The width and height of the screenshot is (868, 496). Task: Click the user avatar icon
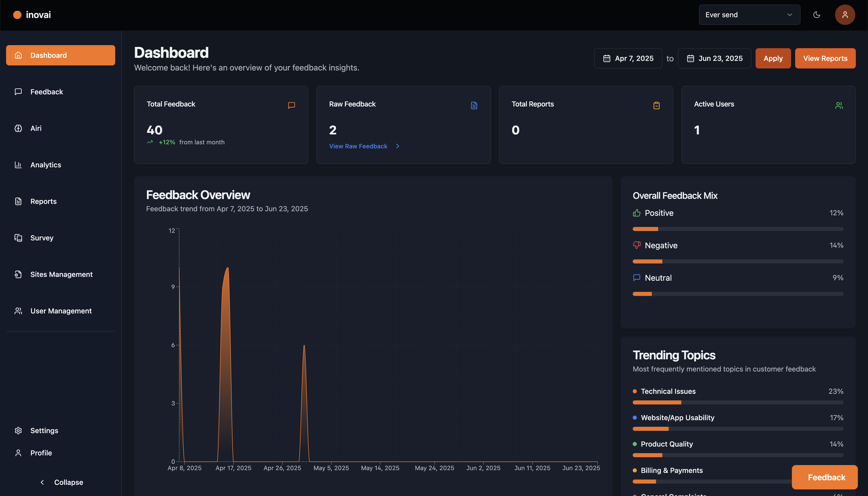(844, 15)
